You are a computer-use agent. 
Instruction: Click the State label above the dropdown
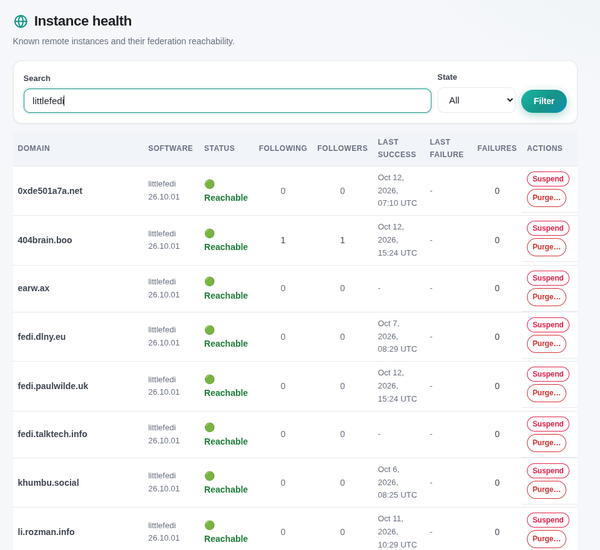[x=447, y=77]
